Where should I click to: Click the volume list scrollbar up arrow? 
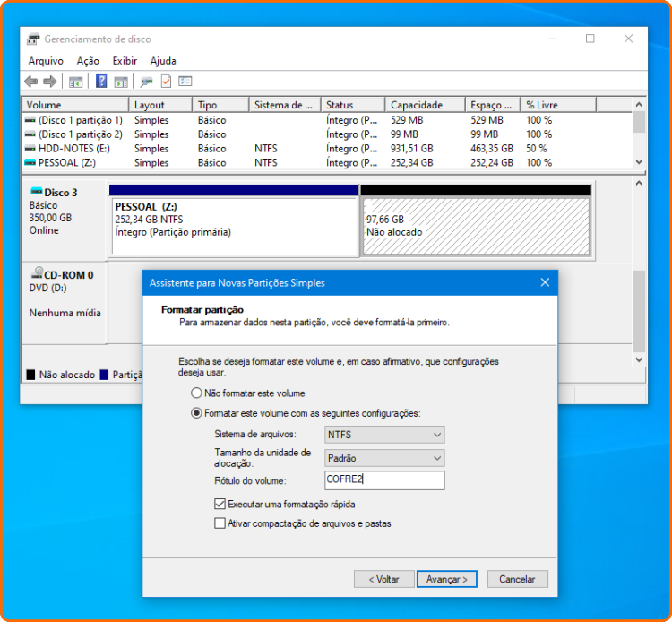click(x=639, y=104)
